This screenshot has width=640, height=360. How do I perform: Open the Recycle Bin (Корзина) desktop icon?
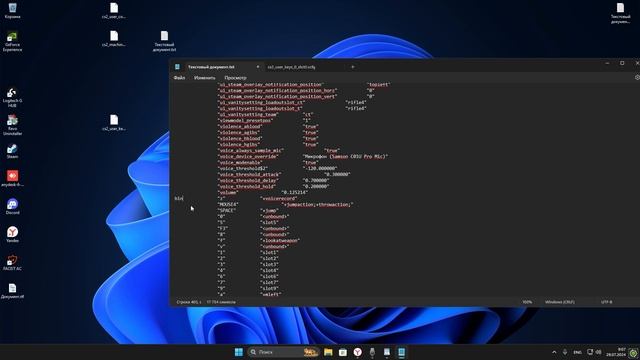tap(12, 11)
